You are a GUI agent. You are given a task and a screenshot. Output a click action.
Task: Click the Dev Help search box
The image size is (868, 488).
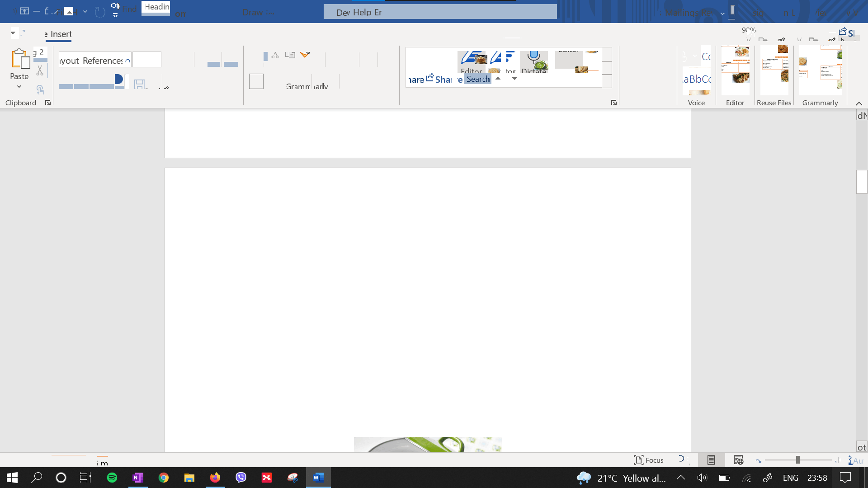(440, 12)
